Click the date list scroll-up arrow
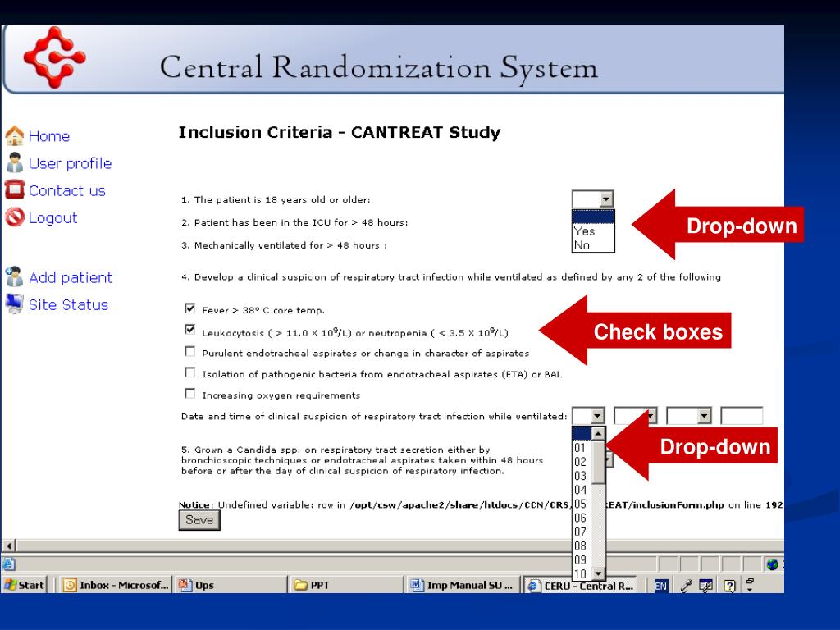840x630 pixels. 598,433
